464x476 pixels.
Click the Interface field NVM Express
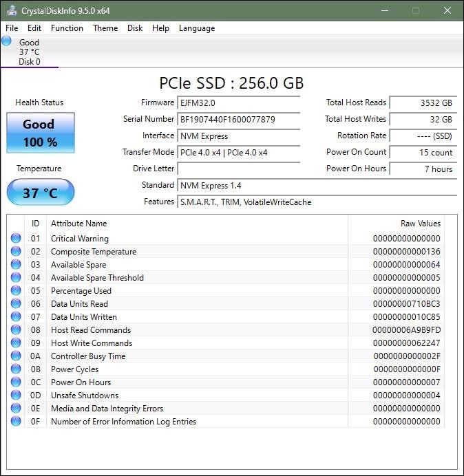point(238,136)
